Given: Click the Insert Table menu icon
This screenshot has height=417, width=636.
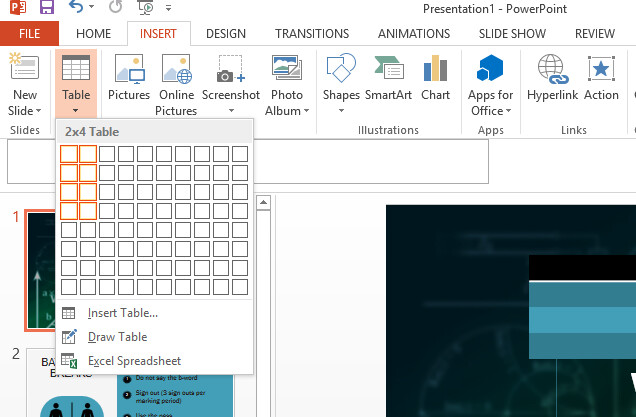Looking at the screenshot, I should click(x=69, y=313).
